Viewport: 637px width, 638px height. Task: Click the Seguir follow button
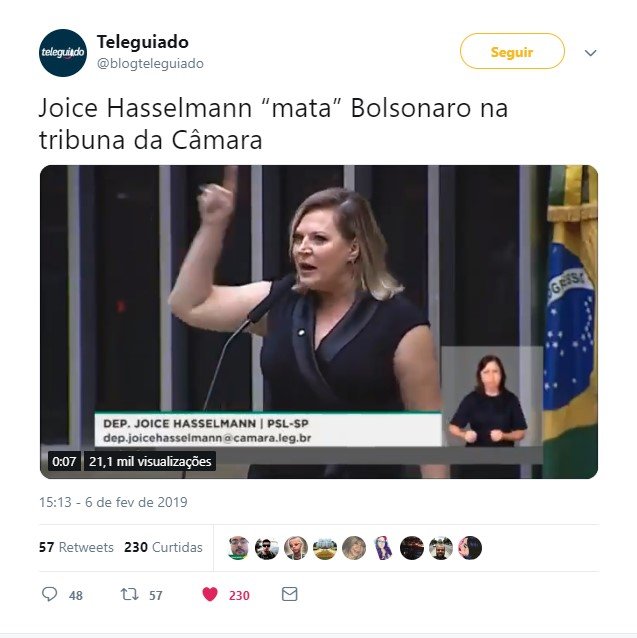(512, 51)
